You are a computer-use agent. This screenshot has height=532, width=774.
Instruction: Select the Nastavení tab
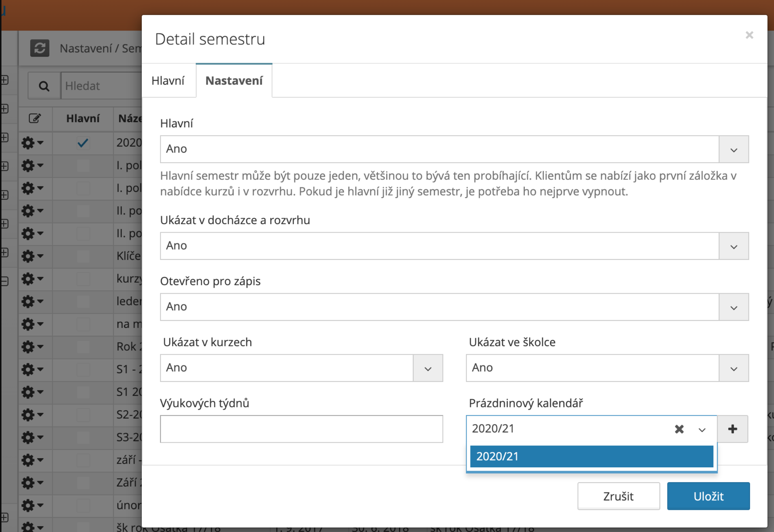234,81
